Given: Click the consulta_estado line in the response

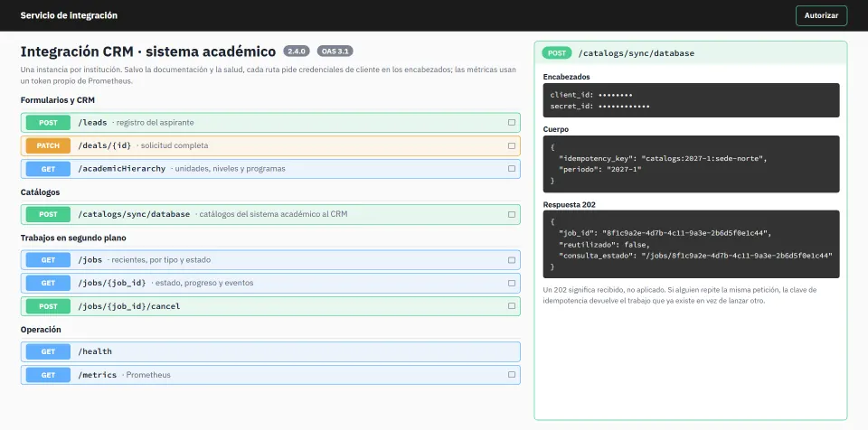Looking at the screenshot, I should 696,255.
